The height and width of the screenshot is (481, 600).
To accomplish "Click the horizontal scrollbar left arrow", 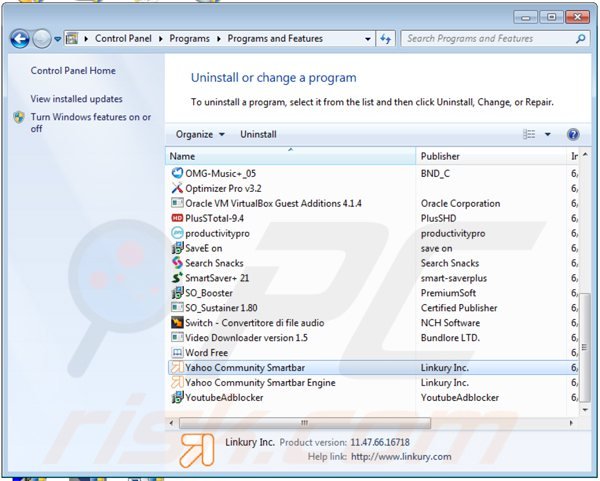I will pyautogui.click(x=171, y=423).
